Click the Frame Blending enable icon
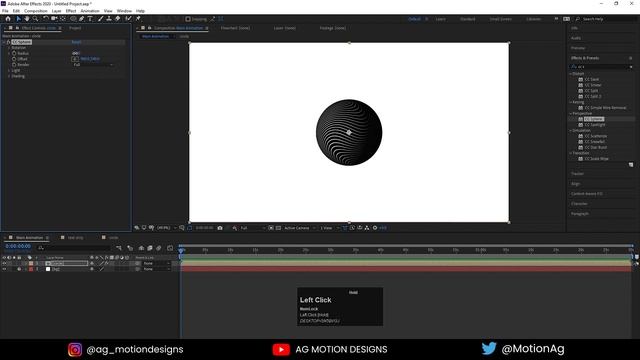640x360 pixels. point(150,248)
